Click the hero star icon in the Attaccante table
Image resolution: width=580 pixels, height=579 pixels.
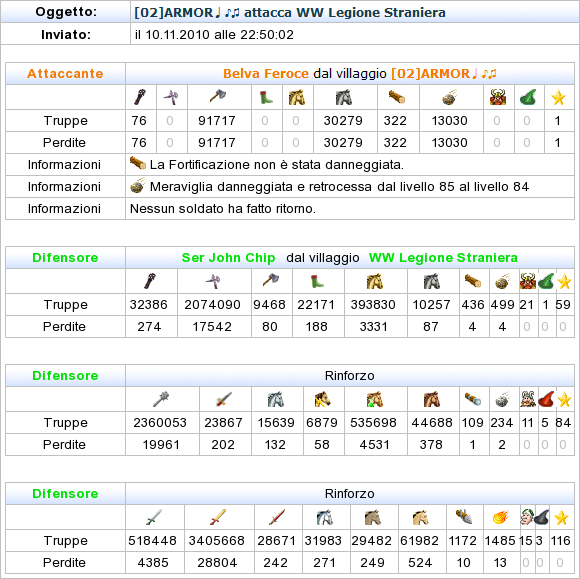pyautogui.click(x=558, y=98)
